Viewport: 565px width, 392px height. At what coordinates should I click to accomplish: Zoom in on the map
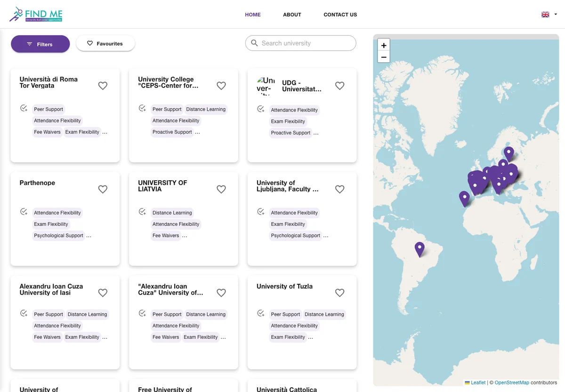[384, 45]
